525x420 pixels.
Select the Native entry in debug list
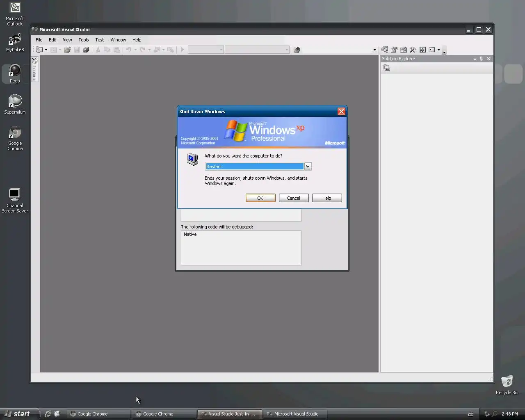click(190, 235)
